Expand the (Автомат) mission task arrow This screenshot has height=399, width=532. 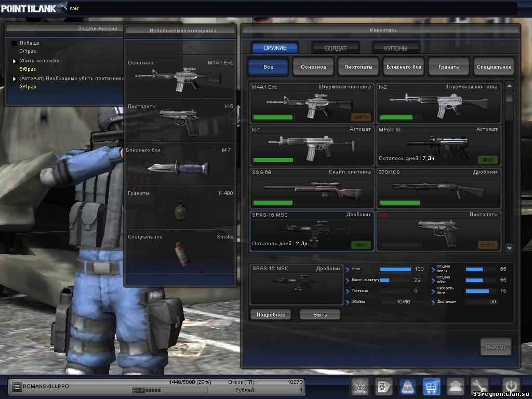pos(14,79)
